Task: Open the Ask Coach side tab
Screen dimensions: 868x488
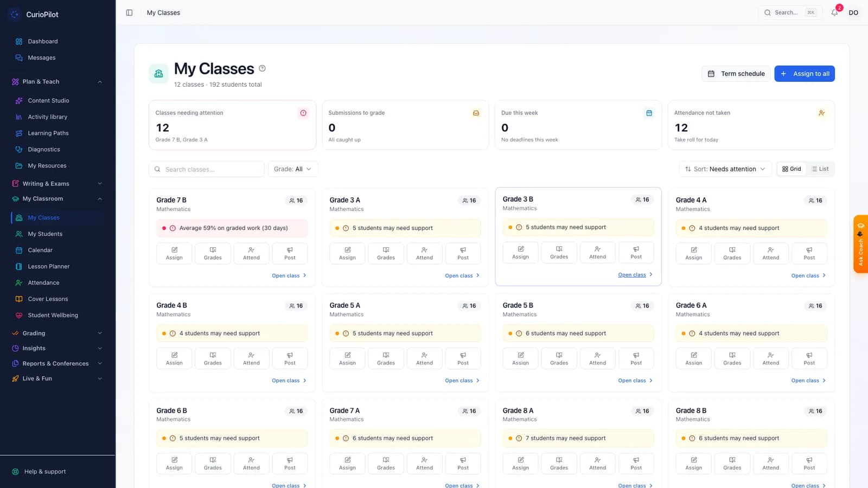Action: [x=860, y=244]
